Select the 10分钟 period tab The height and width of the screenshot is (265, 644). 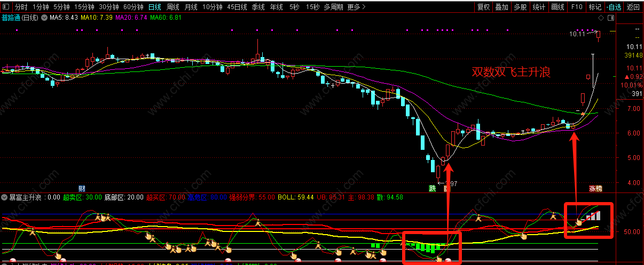click(x=213, y=7)
